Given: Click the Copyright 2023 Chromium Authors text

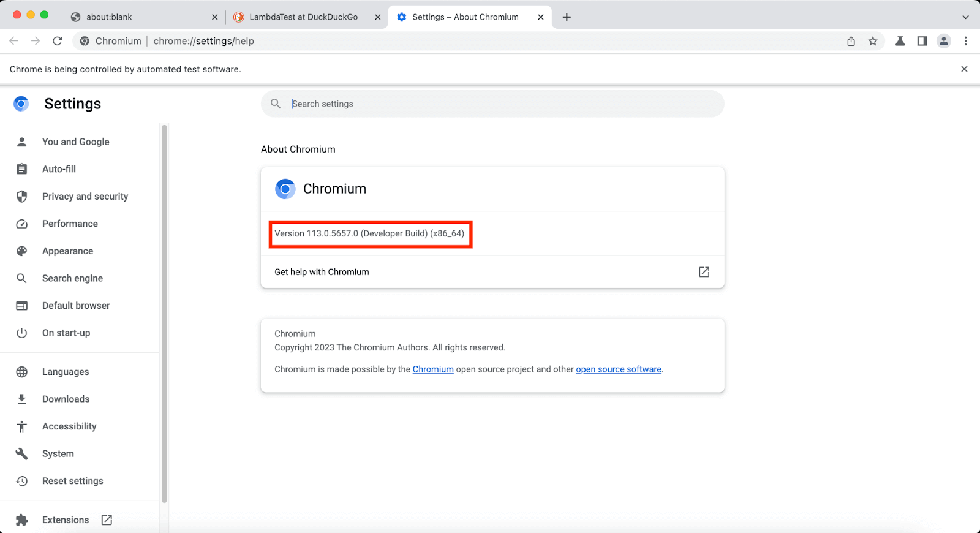Looking at the screenshot, I should (390, 347).
